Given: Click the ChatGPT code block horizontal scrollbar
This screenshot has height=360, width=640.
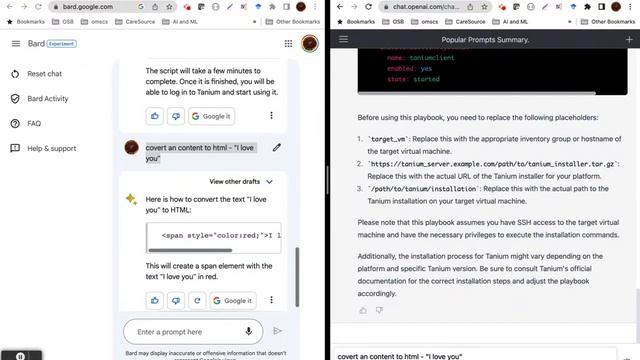Looking at the screenshot, I should pos(476,93).
